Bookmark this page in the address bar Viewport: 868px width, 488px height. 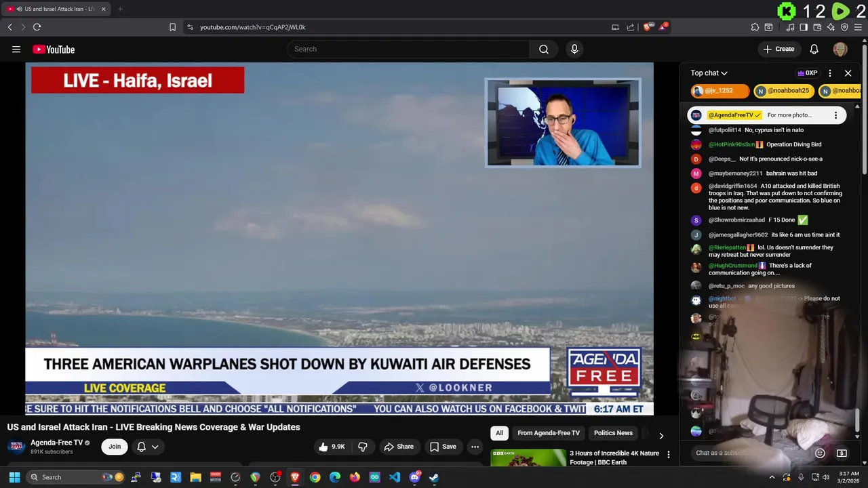172,27
